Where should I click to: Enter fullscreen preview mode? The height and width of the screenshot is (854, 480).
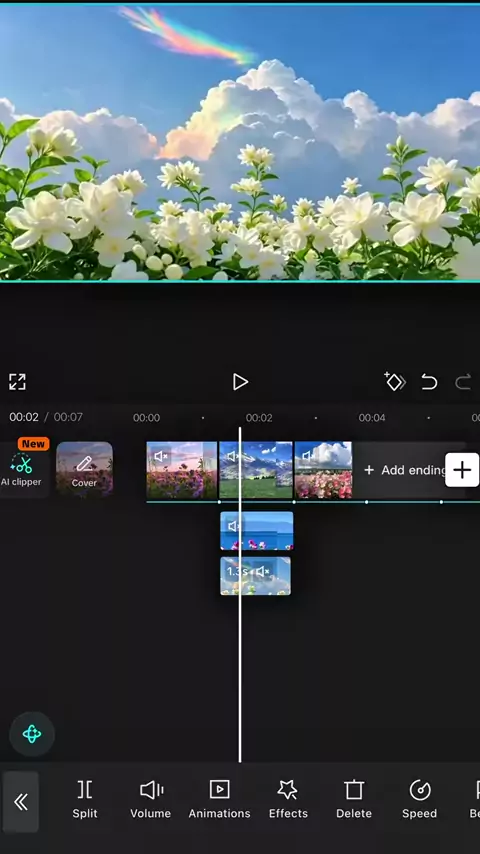tap(17, 382)
